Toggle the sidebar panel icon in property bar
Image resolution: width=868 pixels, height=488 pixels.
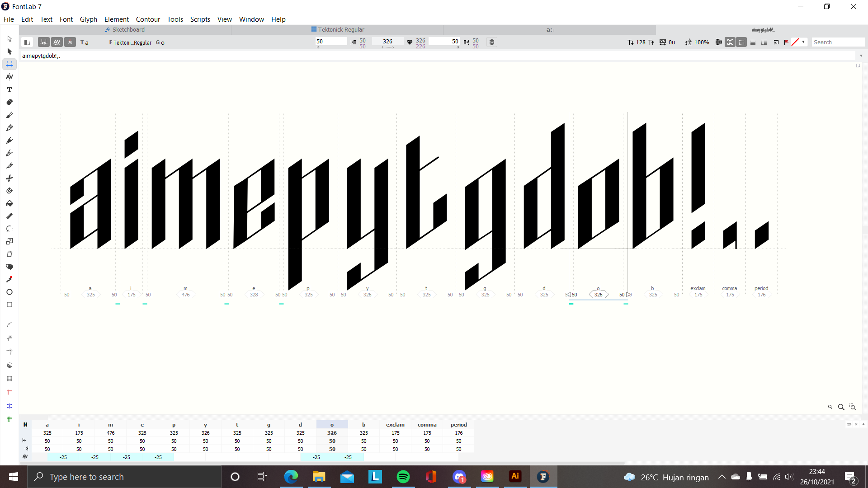tap(27, 42)
